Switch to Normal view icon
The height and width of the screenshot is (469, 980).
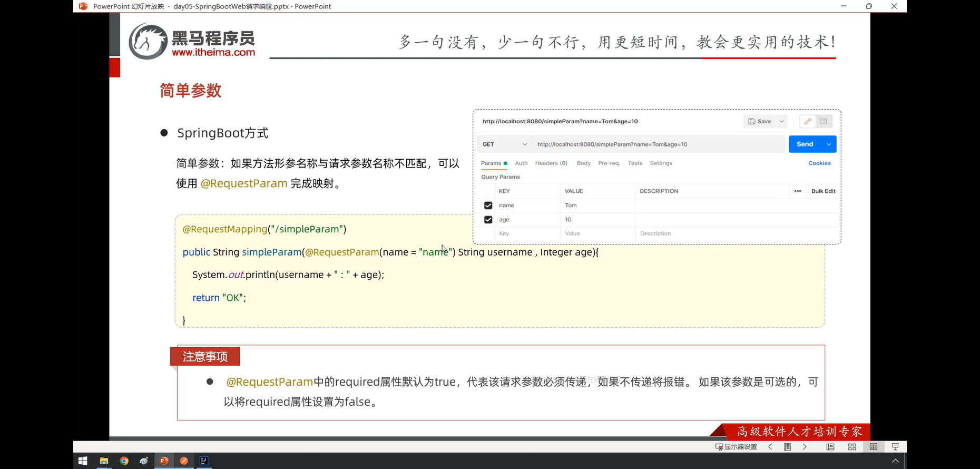830,447
